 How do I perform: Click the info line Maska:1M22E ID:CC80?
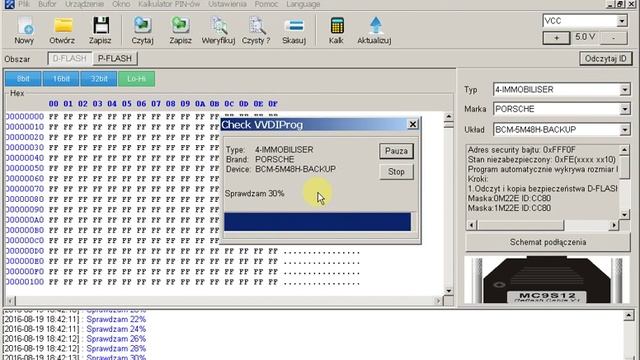click(509, 208)
